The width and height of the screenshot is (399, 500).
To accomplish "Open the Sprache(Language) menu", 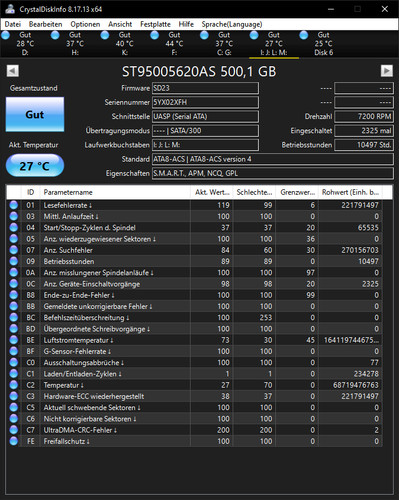I will [x=232, y=24].
